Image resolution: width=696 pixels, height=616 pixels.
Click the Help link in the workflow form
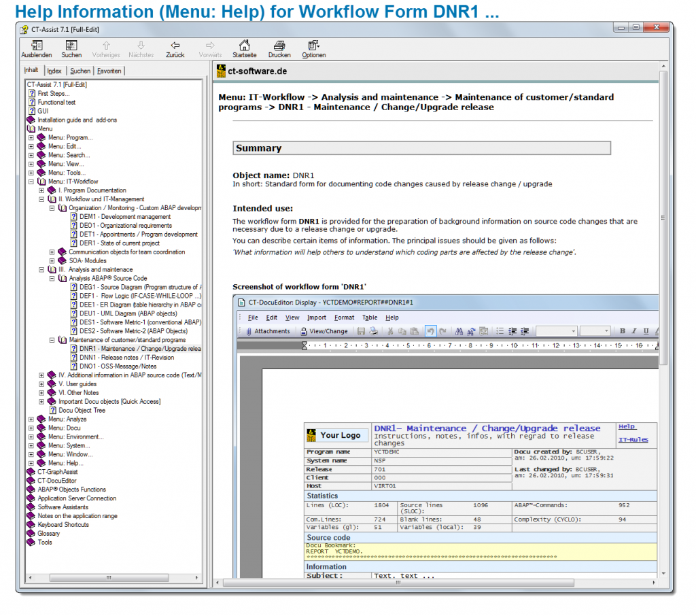[626, 426]
